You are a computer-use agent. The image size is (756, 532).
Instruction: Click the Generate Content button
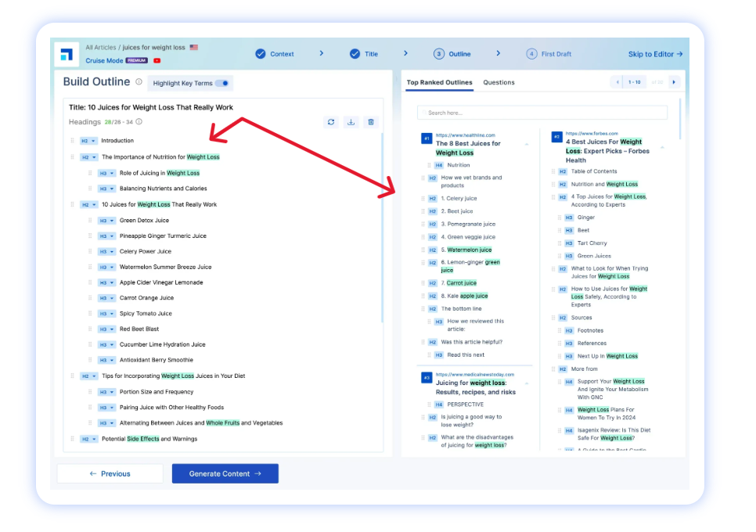coord(225,473)
